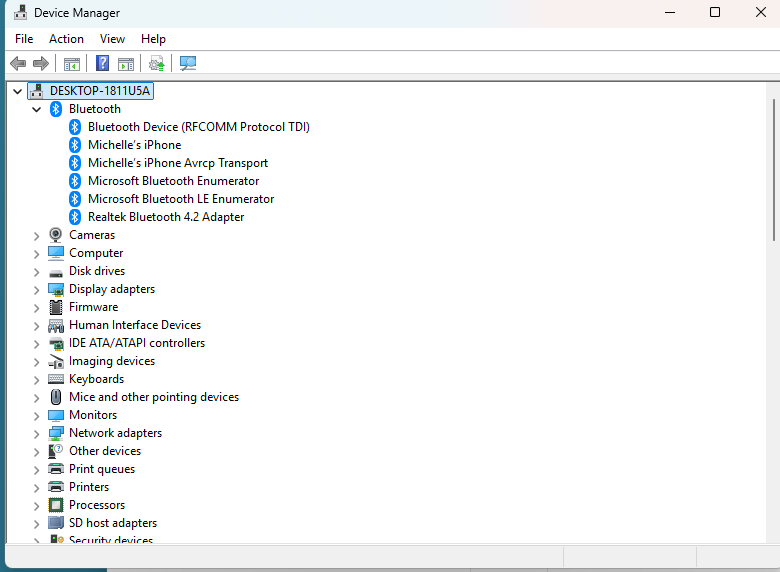Expand the Processors category
Image resolution: width=780 pixels, height=572 pixels.
36,506
